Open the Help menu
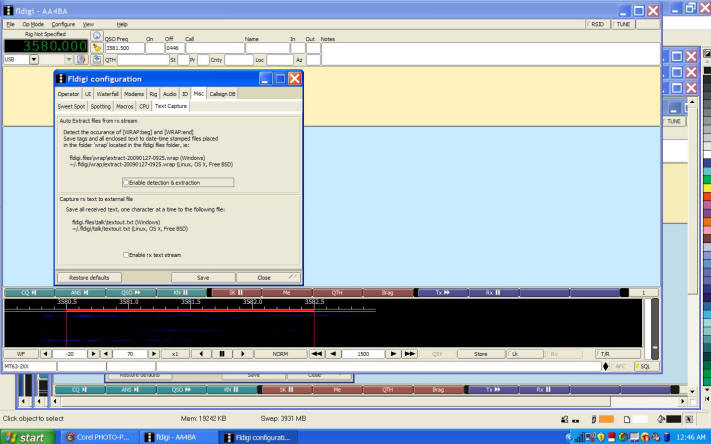The width and height of the screenshot is (711, 444). pyautogui.click(x=122, y=24)
